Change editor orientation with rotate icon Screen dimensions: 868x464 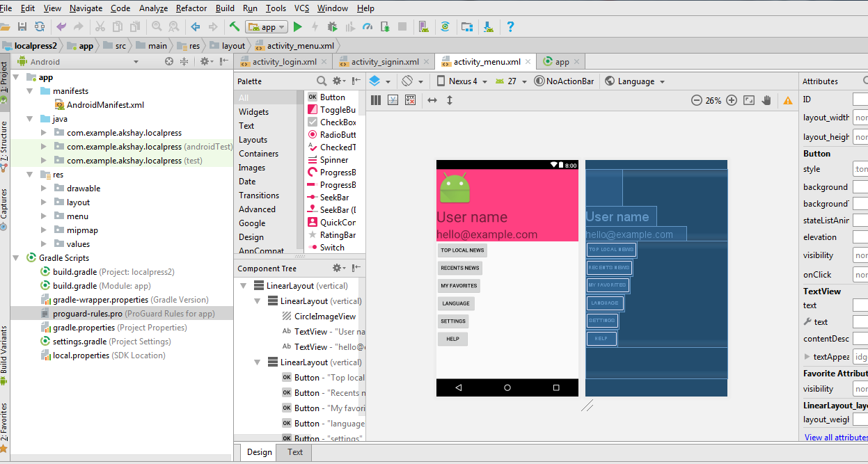407,81
